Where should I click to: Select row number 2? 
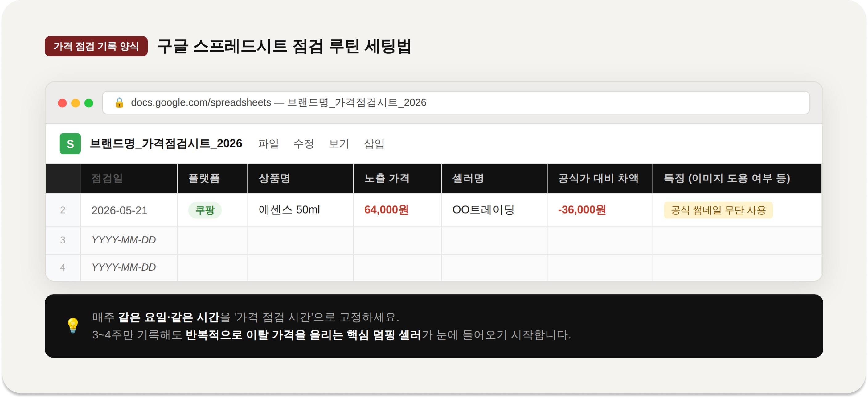tap(63, 210)
